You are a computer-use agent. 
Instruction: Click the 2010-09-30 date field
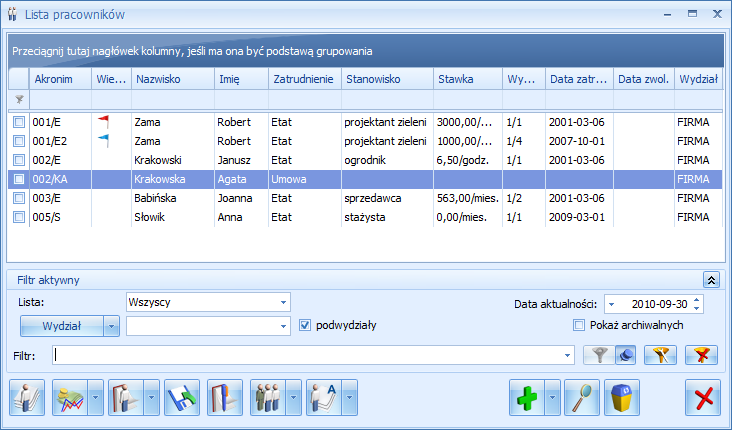tap(655, 304)
